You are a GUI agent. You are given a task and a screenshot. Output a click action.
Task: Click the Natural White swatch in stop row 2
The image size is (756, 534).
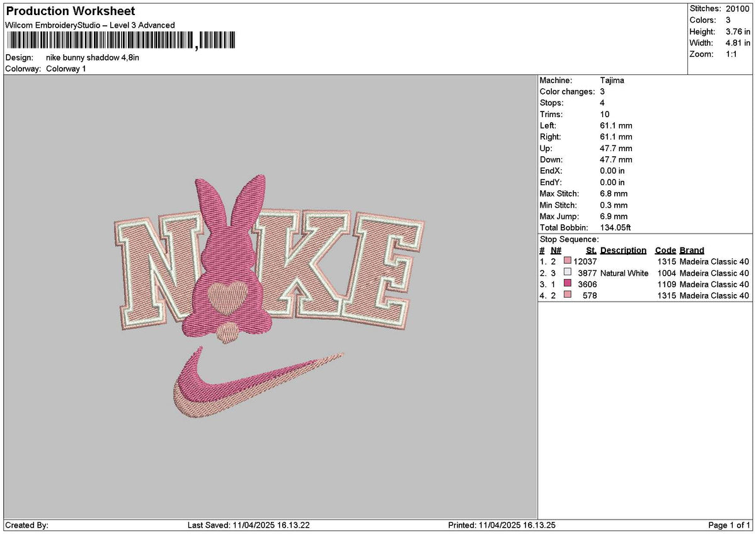(568, 273)
